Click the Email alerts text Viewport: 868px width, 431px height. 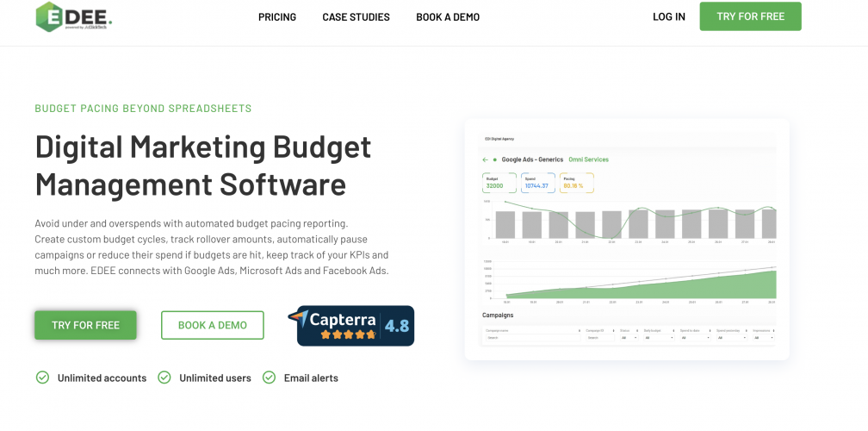click(311, 378)
